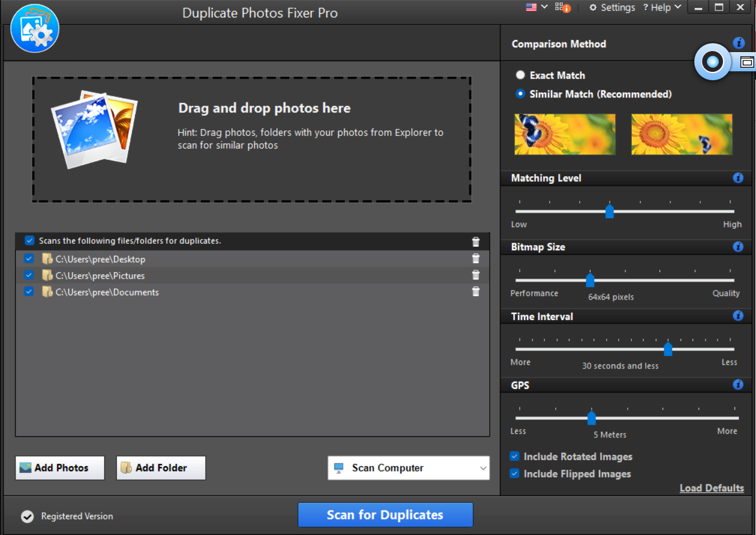Click the Matching Level slider handle
Image resolution: width=756 pixels, height=535 pixels.
click(610, 211)
